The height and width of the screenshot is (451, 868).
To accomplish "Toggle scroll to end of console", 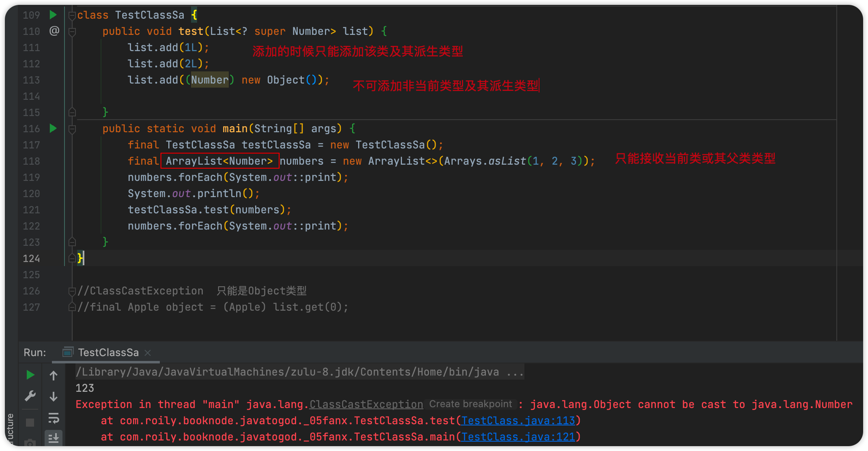I will (54, 438).
